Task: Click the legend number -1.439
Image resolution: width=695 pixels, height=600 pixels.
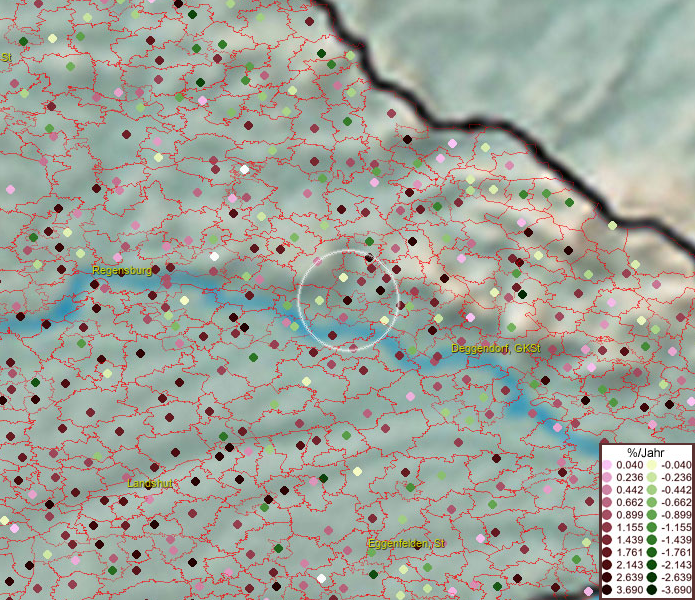Action: click(x=676, y=540)
